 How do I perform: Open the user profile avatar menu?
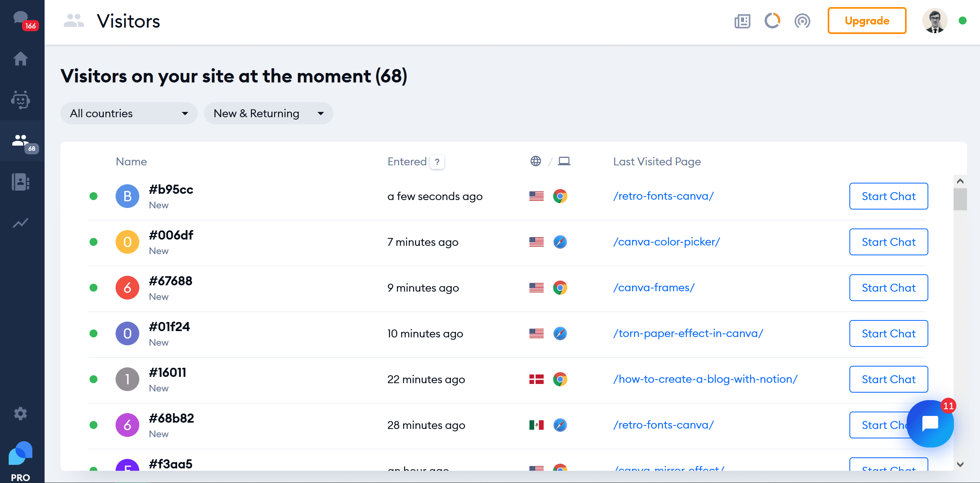[935, 21]
